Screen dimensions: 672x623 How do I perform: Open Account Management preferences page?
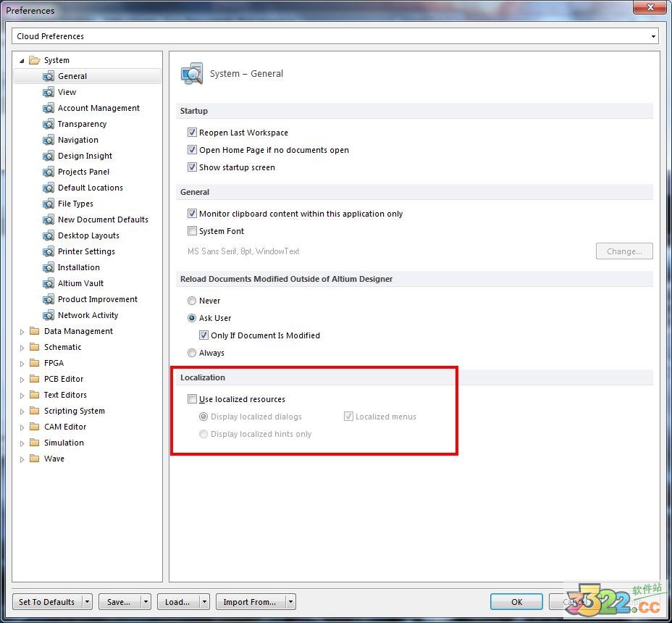[x=98, y=108]
